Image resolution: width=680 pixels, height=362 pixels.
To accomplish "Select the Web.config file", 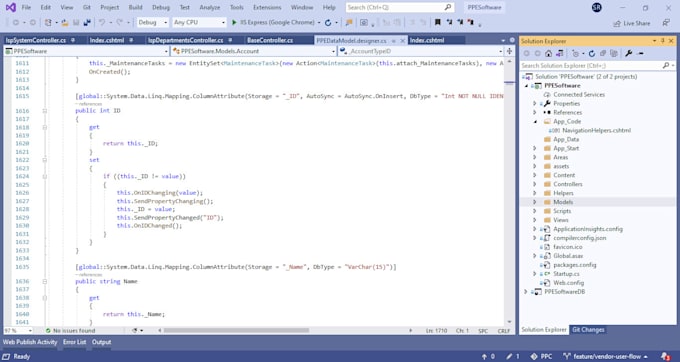I will pyautogui.click(x=569, y=283).
